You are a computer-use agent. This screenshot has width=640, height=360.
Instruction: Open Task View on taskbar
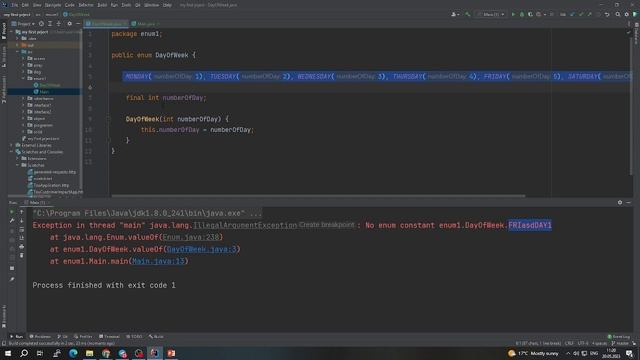pos(40,353)
